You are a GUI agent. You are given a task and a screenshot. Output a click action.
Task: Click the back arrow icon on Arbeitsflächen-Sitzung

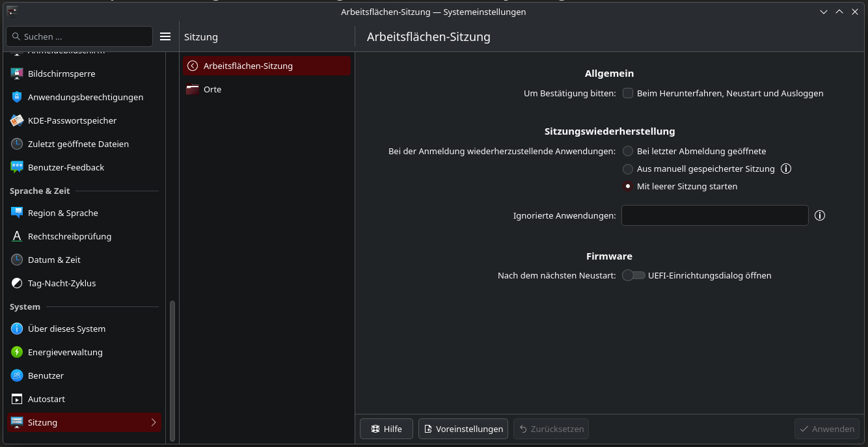[x=192, y=66]
